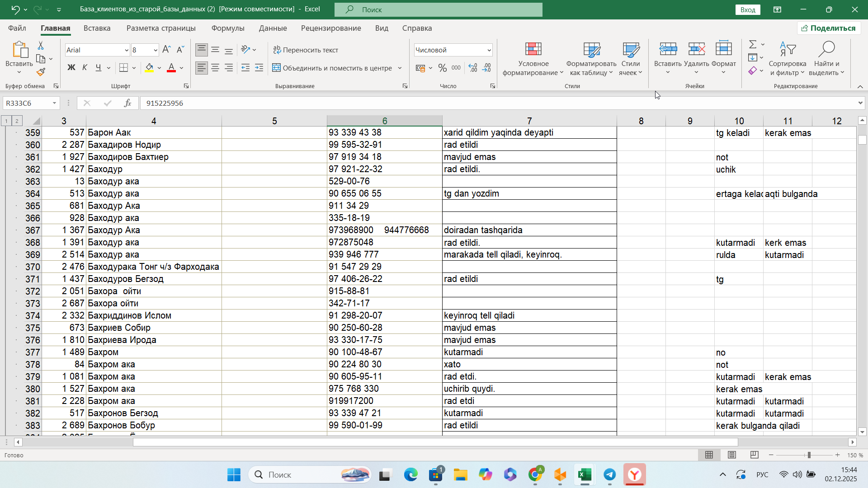The height and width of the screenshot is (488, 868).
Task: Toggle bold formatting with the Ж button
Action: [71, 68]
